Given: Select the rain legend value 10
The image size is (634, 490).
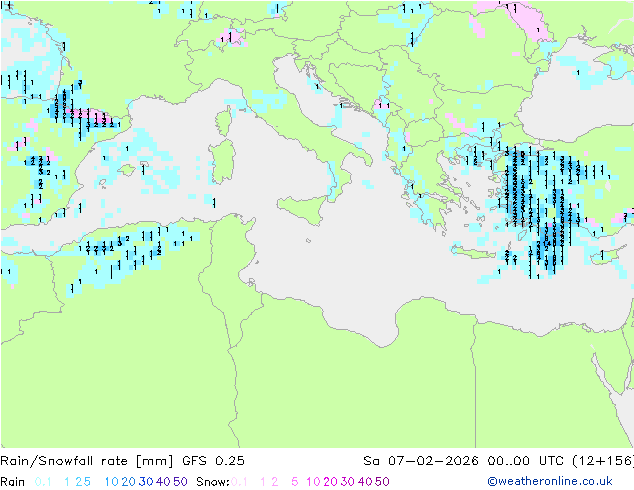Looking at the screenshot, I should (112, 482).
